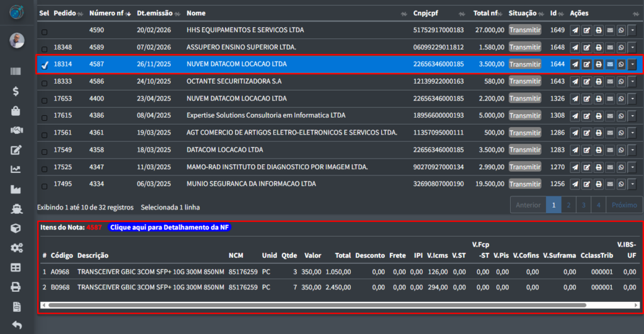Uncheck the selected row for order 18314
This screenshot has width=644, height=334.
click(45, 65)
